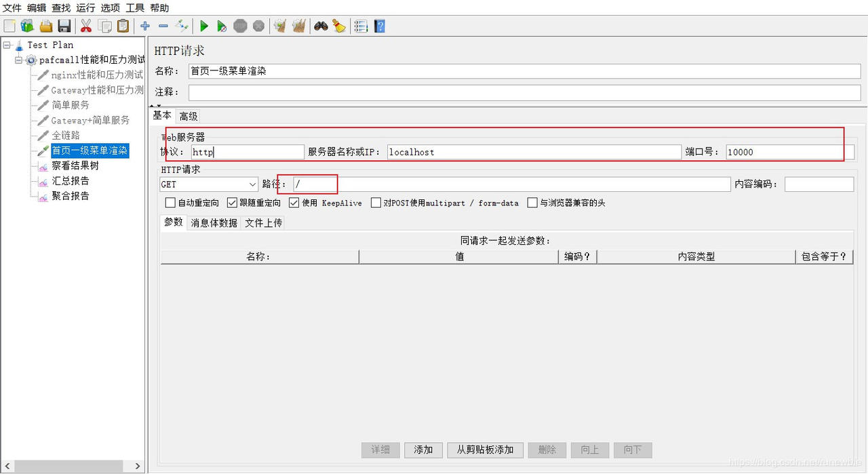This screenshot has height=474, width=868.
Task: Save the test plan with floppy icon
Action: (64, 26)
